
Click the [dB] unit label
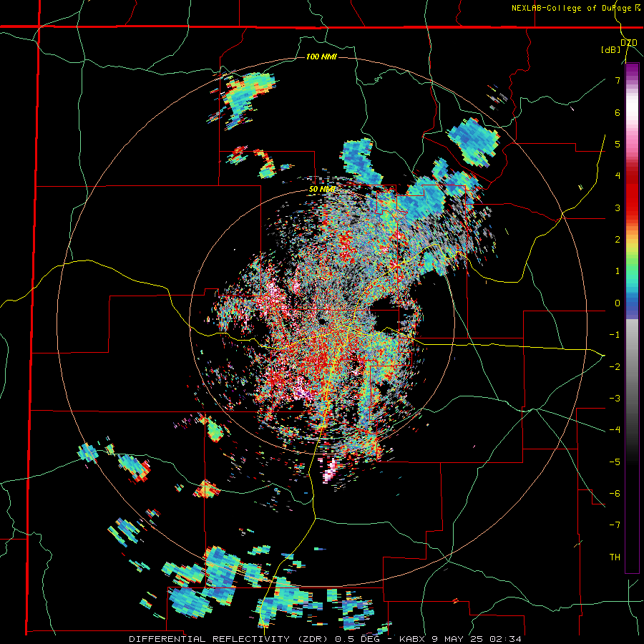(611, 49)
